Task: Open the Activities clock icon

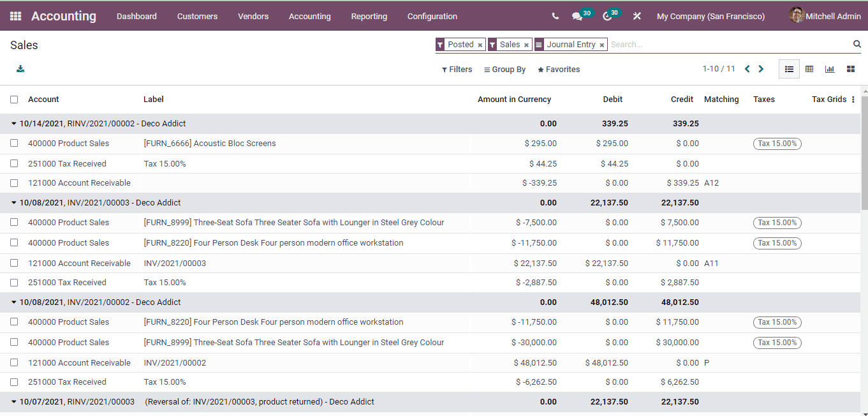Action: (607, 16)
